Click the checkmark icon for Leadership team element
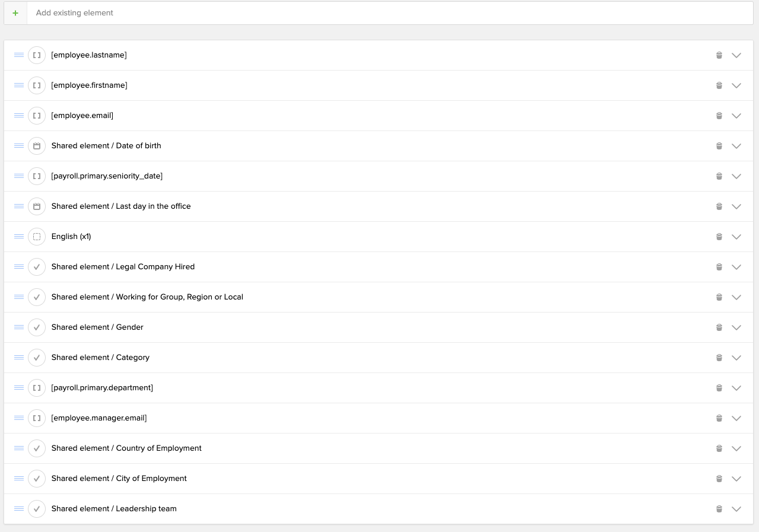 [36, 508]
